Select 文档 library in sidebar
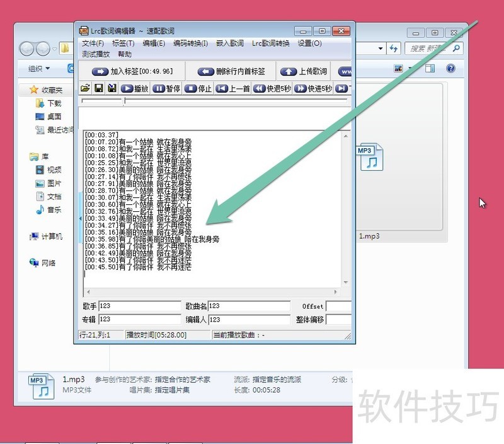Viewport: 504px width, 444px height. click(49, 197)
